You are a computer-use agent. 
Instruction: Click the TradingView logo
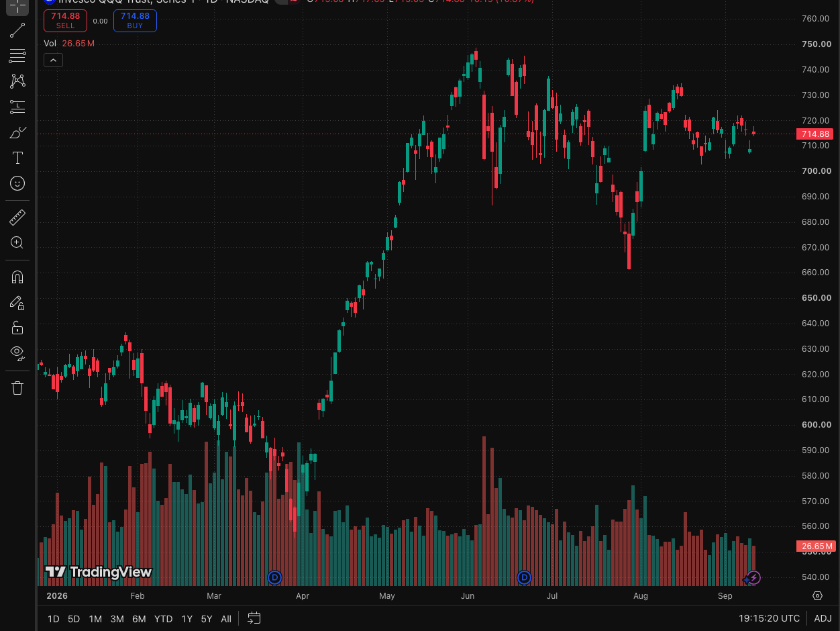point(99,572)
